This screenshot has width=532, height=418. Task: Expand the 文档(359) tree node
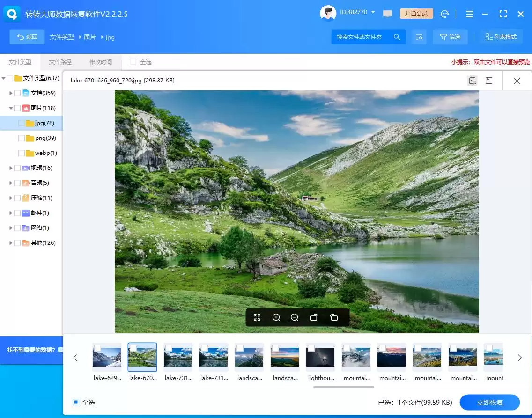pos(11,93)
